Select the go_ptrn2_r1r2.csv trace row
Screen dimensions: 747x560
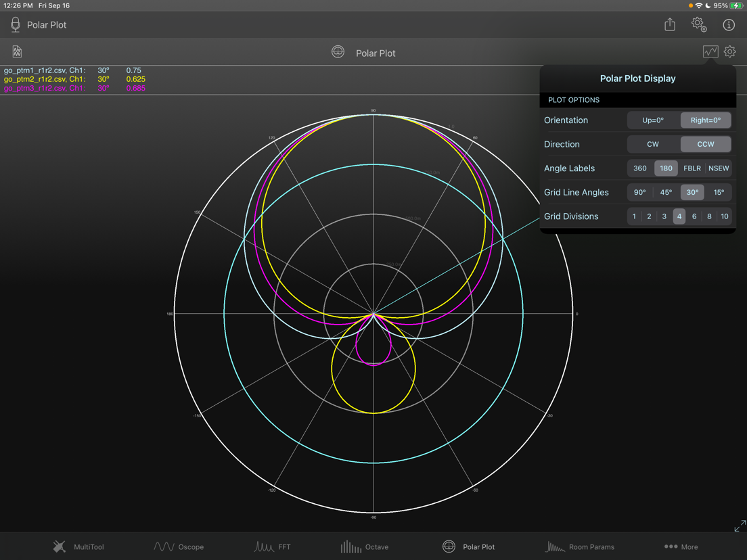tap(74, 79)
